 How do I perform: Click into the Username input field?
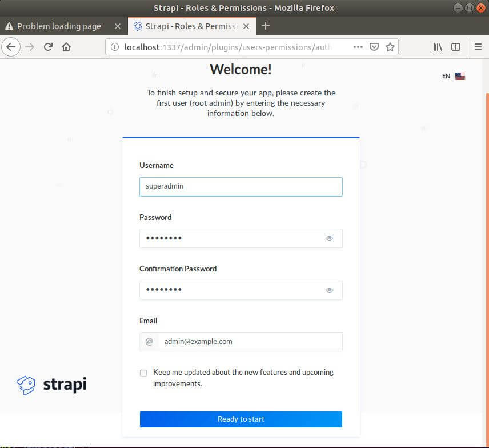click(x=241, y=186)
